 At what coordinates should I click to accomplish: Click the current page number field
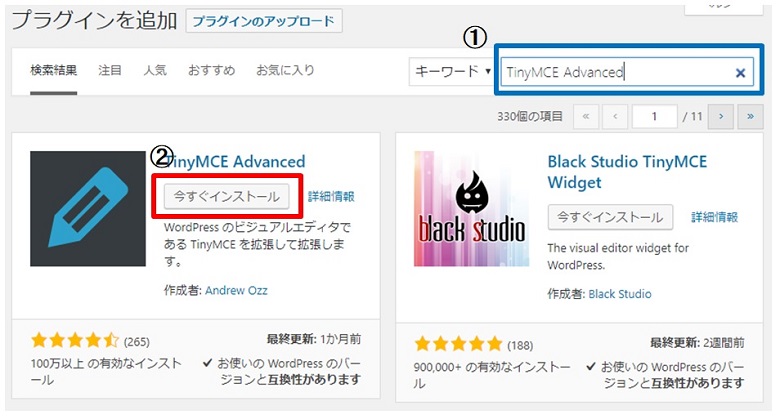point(656,117)
